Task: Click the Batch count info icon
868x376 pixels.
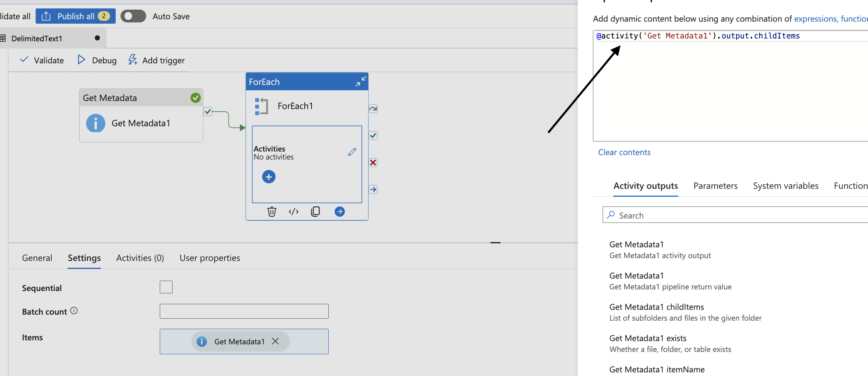Action: (74, 310)
